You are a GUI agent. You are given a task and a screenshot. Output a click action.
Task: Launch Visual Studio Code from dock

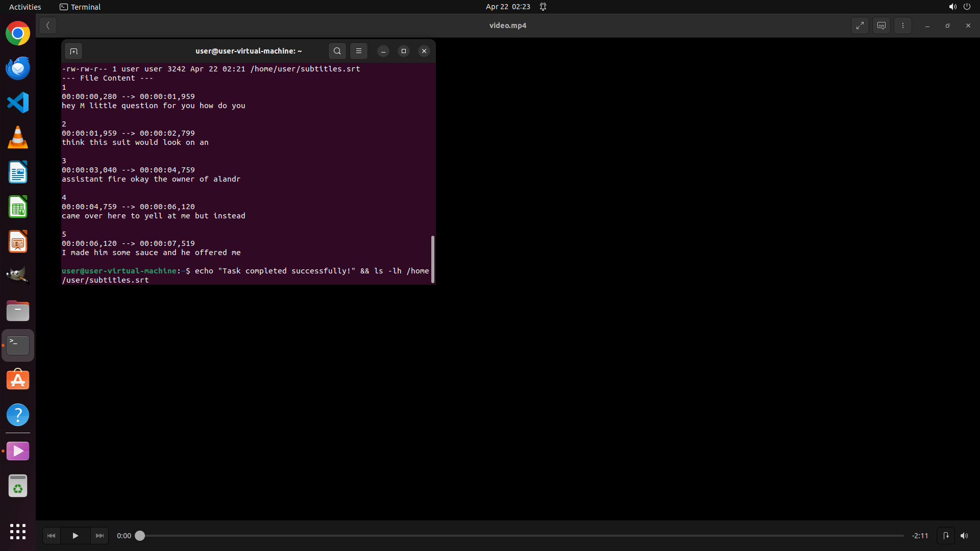point(18,103)
